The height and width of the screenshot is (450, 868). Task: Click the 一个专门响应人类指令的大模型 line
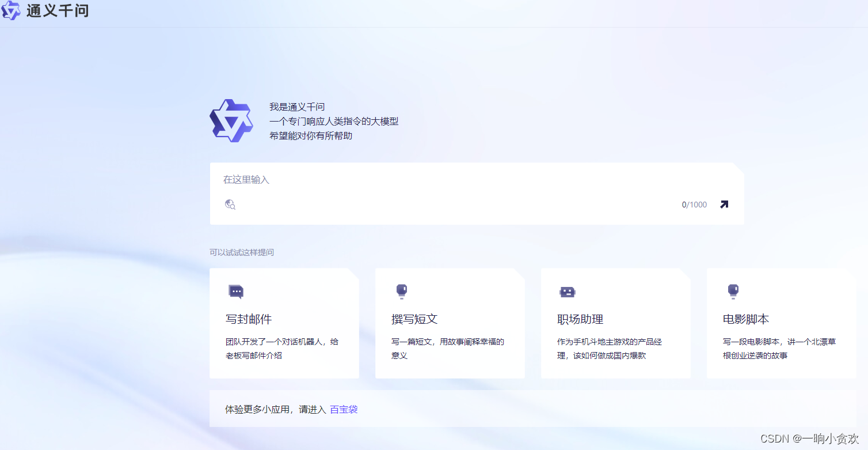coord(334,122)
